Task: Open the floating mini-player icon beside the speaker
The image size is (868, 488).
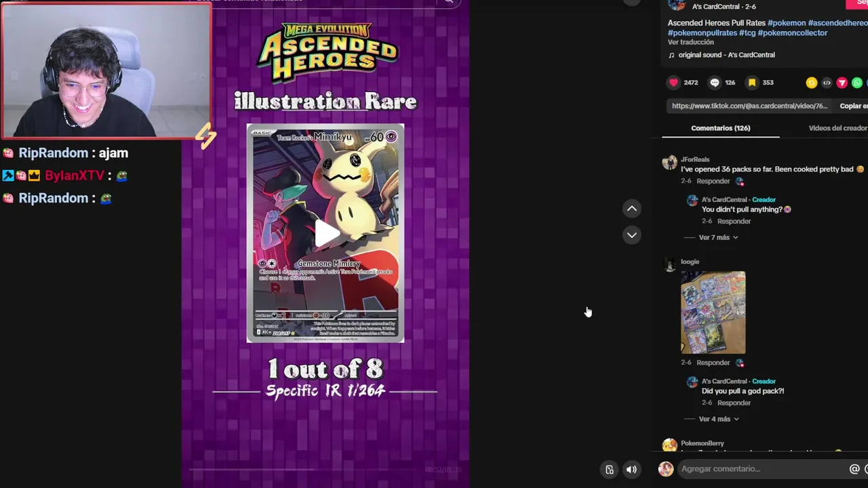Action: [x=610, y=469]
